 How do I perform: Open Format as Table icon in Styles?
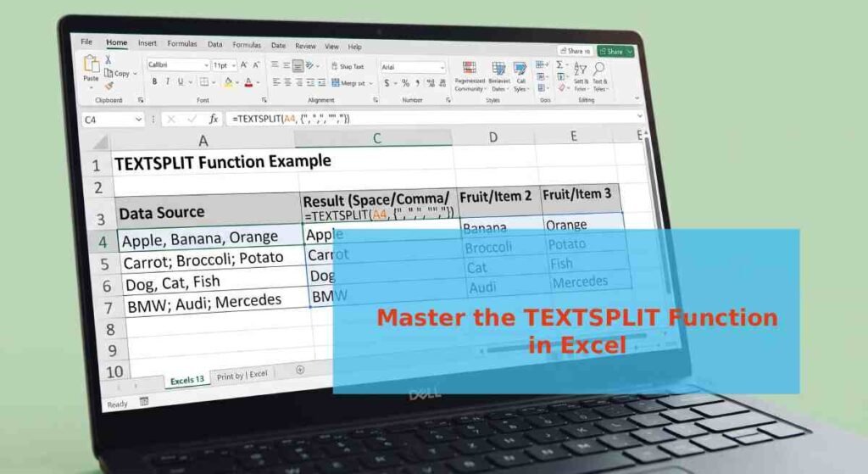(x=498, y=68)
